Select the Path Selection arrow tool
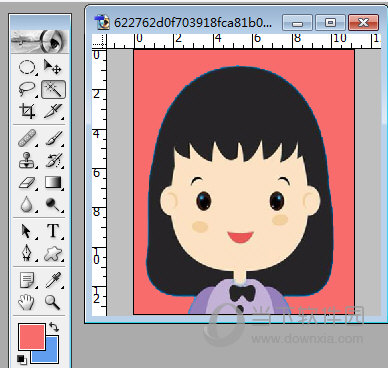Screen dimensions: 388x368 click(27, 231)
